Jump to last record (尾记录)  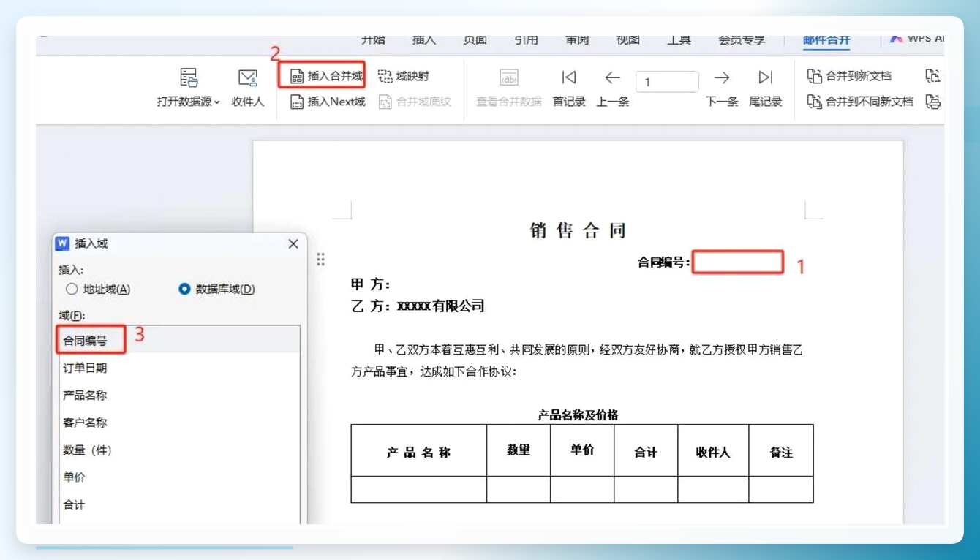(765, 77)
